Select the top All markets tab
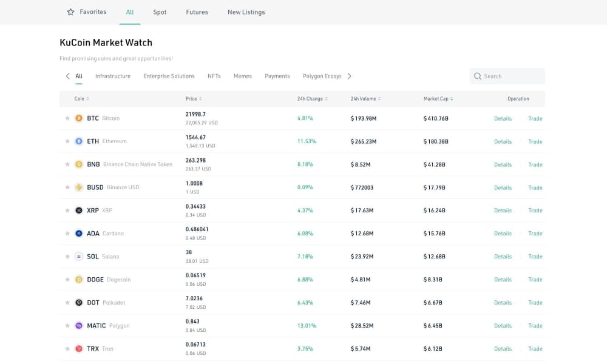Image resolution: width=607 pixels, height=364 pixels. 130,12
